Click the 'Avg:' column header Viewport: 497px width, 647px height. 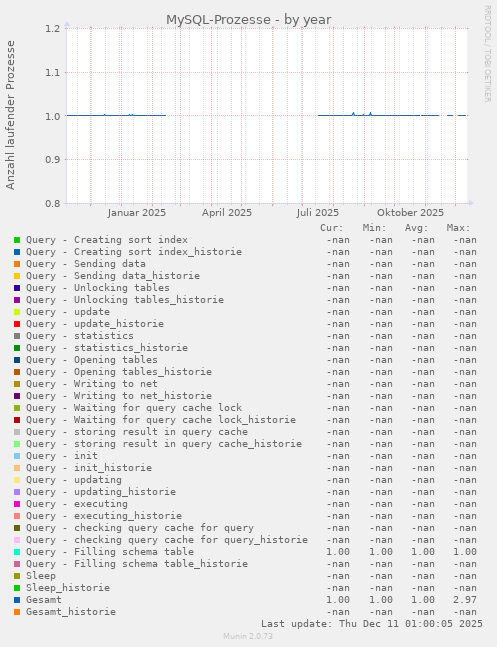(x=417, y=228)
